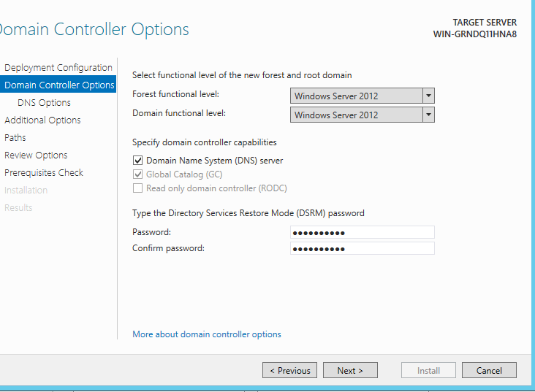Uncheck Domain Name System (DNS) server
The width and height of the screenshot is (535, 392).
coord(137,161)
